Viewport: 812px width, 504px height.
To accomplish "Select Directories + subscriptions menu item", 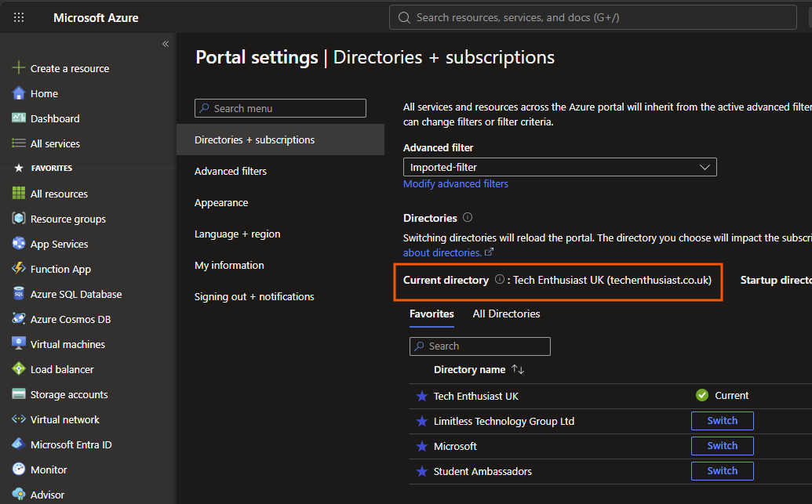I will (280, 140).
